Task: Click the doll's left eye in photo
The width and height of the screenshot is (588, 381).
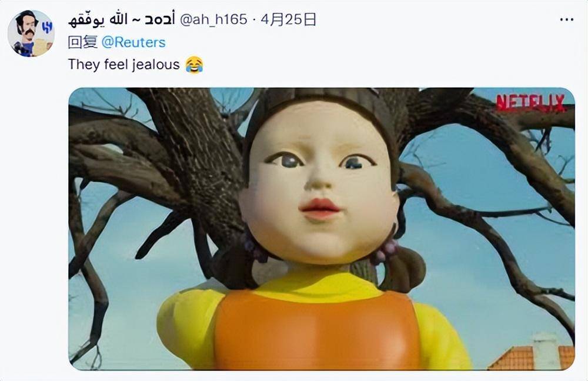Action: tap(285, 160)
